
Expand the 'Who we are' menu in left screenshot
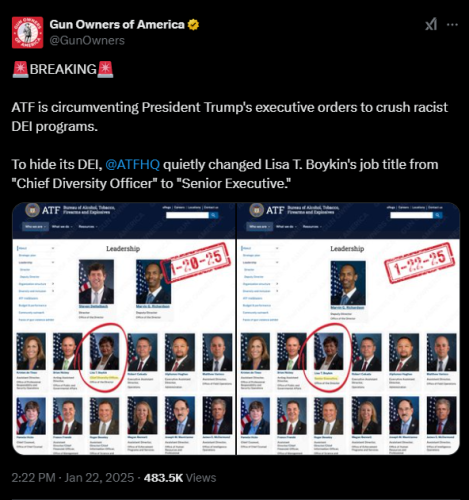pyautogui.click(x=35, y=227)
